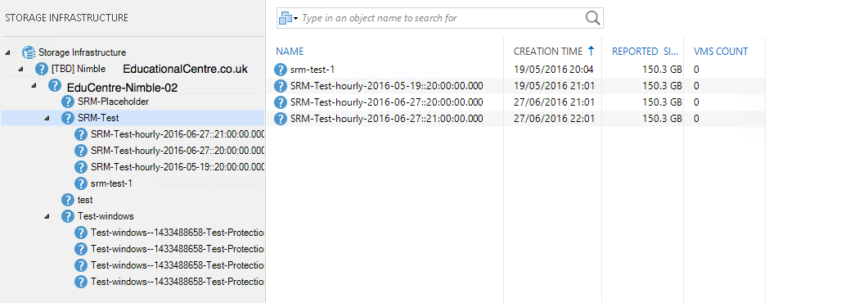This screenshot has width=868, height=303.
Task: Click the list icon of the row created 19/05/2016 21:01
Action: tap(281, 86)
